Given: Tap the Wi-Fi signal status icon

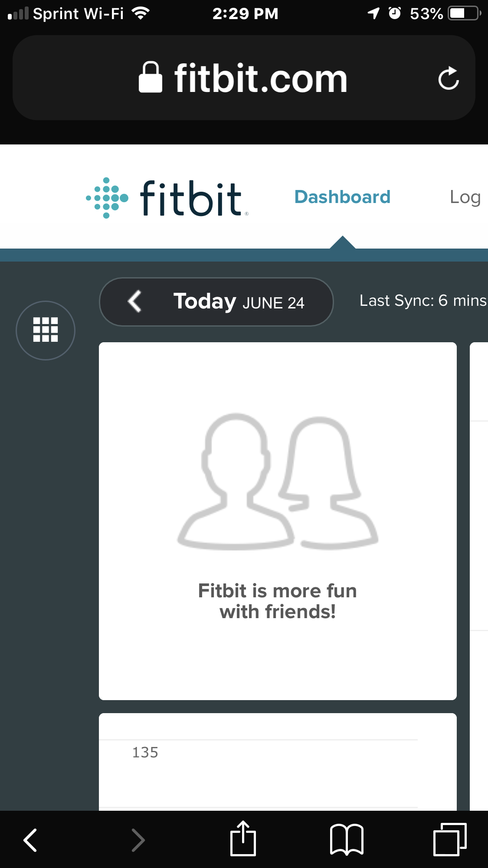Looking at the screenshot, I should click(140, 13).
